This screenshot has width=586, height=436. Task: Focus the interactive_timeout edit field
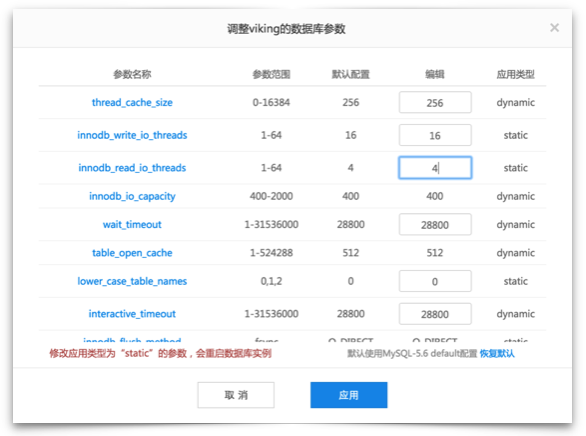[x=435, y=314]
